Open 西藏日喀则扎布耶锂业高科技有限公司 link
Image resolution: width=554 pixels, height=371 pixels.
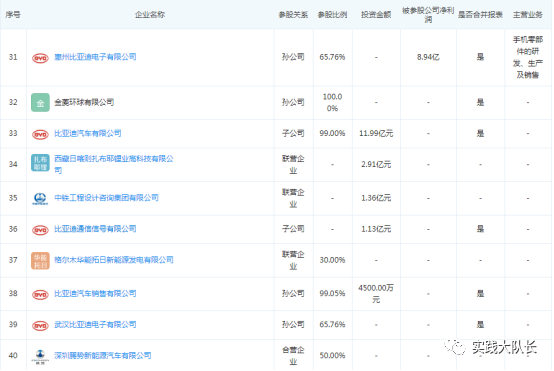coord(114,164)
